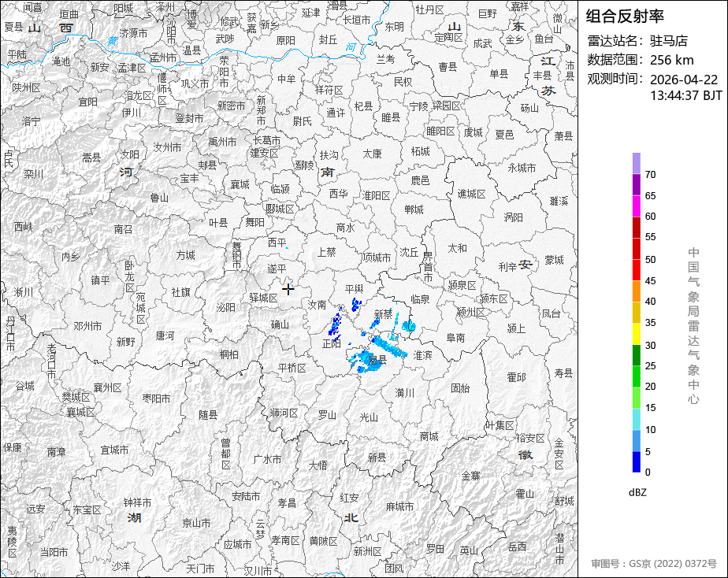The height and width of the screenshot is (578, 728).
Task: Click the timestamp 13:44:37 BJT
Action: (x=685, y=95)
